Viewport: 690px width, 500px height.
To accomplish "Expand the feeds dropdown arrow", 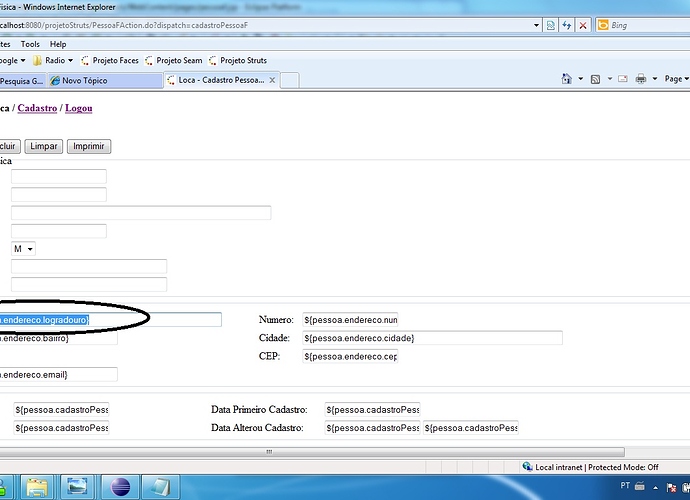I will (x=609, y=79).
